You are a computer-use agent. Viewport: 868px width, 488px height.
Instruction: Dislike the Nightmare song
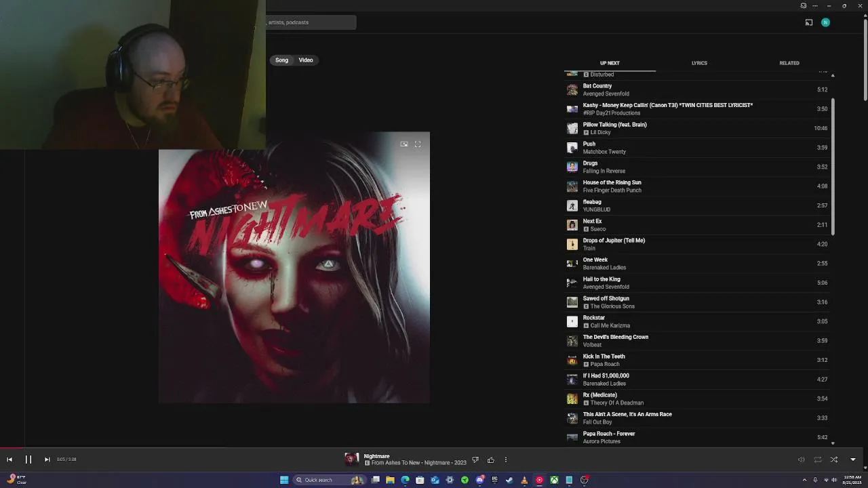pos(475,460)
